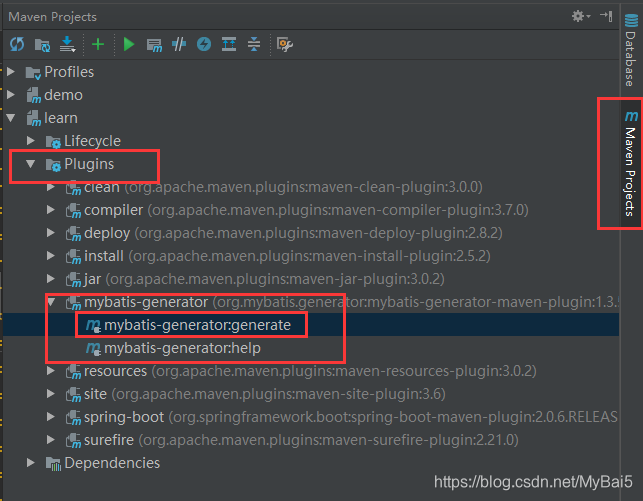Expand the install plugin node
The image size is (643, 501).
51,256
